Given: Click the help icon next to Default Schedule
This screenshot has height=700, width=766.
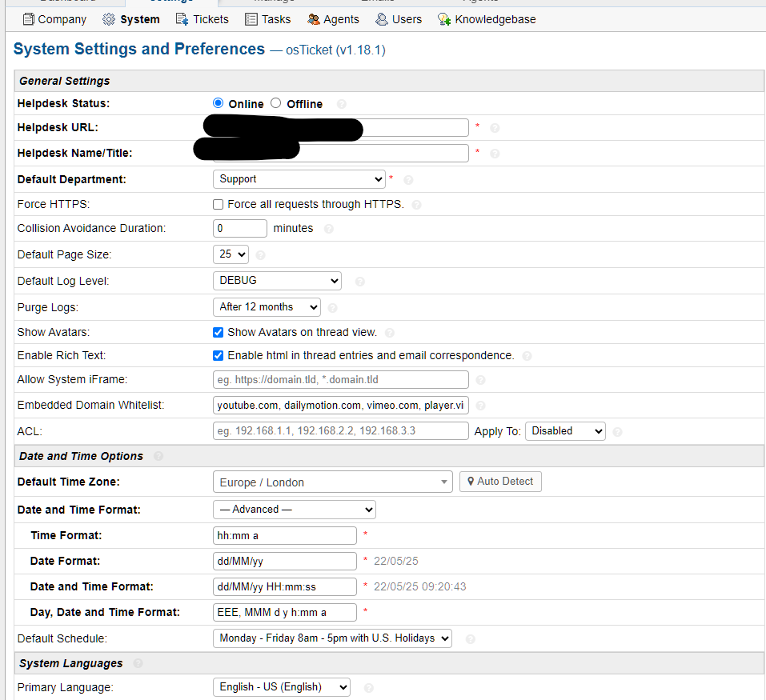Looking at the screenshot, I should pos(470,639).
